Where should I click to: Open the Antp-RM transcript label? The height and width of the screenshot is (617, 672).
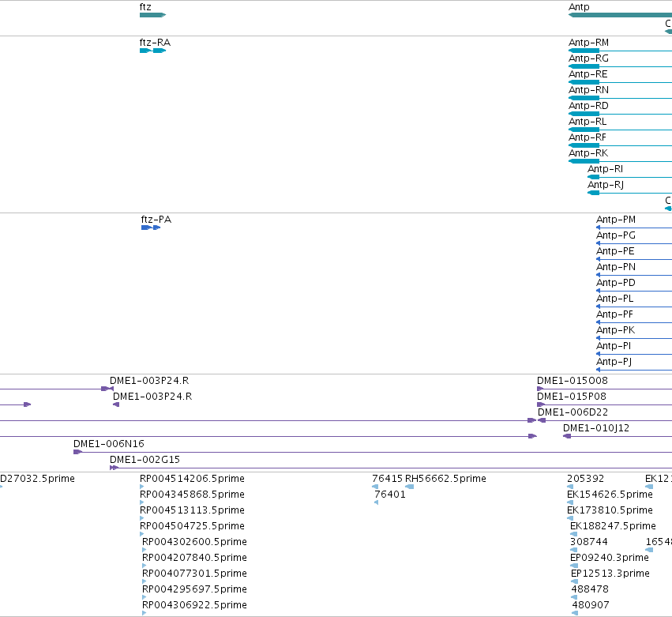(588, 43)
